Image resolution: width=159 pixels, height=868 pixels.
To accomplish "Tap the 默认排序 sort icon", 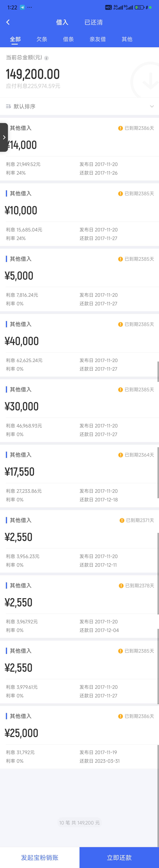I will click(x=8, y=106).
